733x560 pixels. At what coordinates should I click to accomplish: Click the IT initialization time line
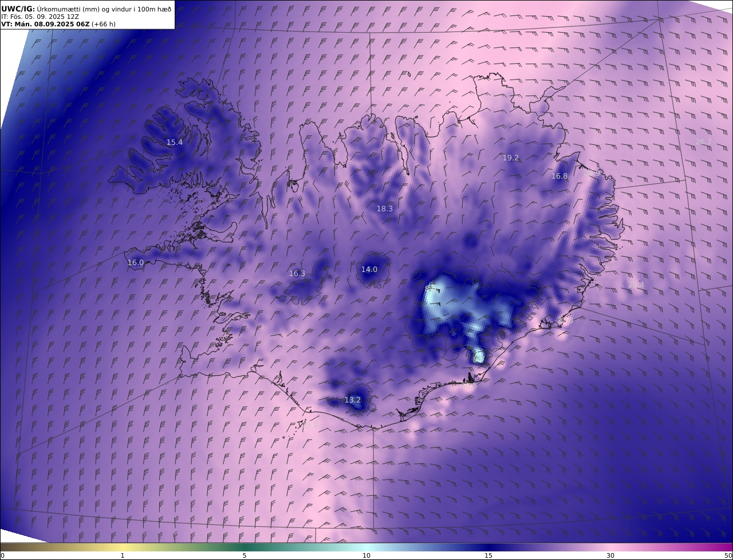point(40,17)
